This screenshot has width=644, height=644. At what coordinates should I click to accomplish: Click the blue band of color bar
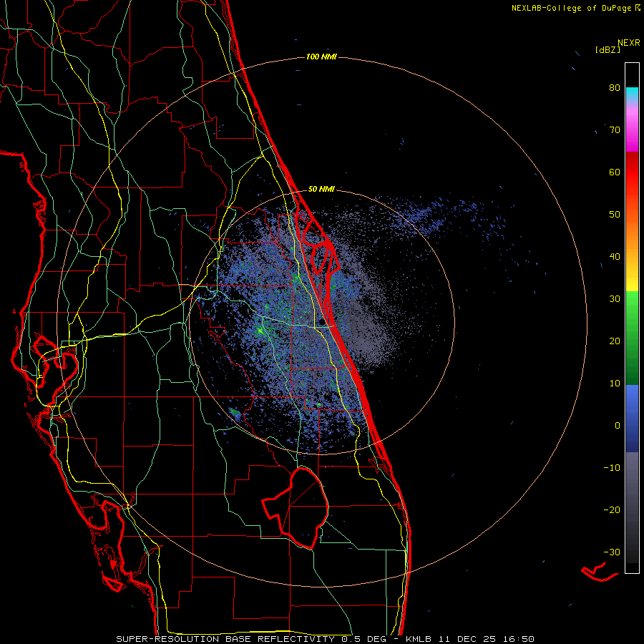(x=632, y=419)
